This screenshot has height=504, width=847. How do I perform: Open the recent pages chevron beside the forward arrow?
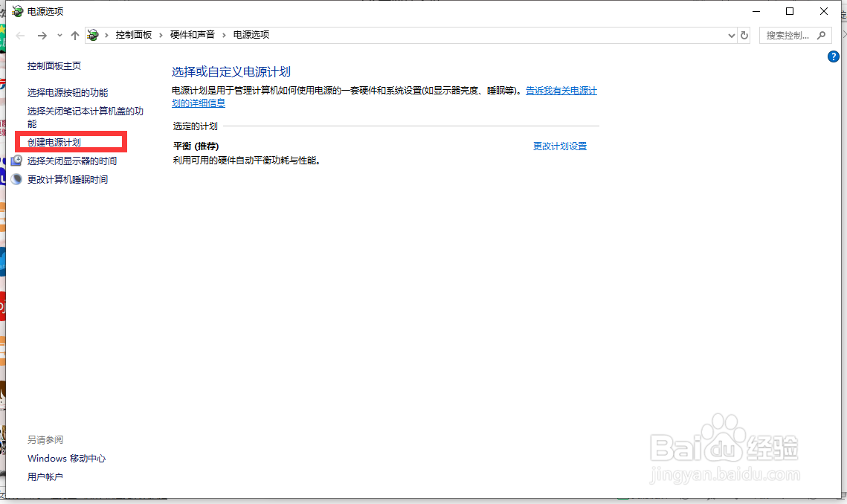pyautogui.click(x=59, y=34)
